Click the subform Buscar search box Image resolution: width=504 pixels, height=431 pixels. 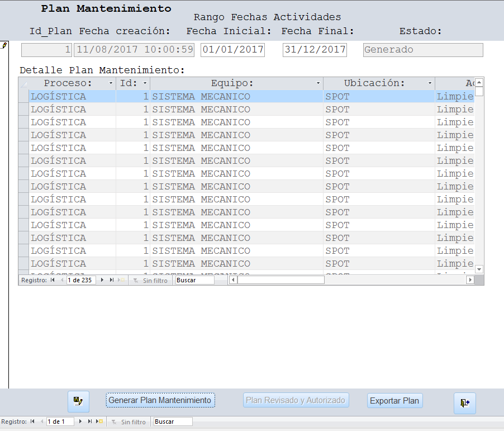194,280
